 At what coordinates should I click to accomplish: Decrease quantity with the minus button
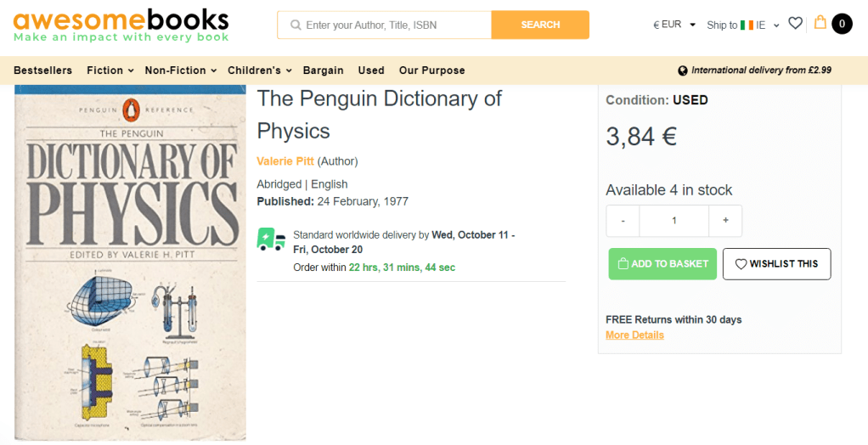tap(623, 221)
